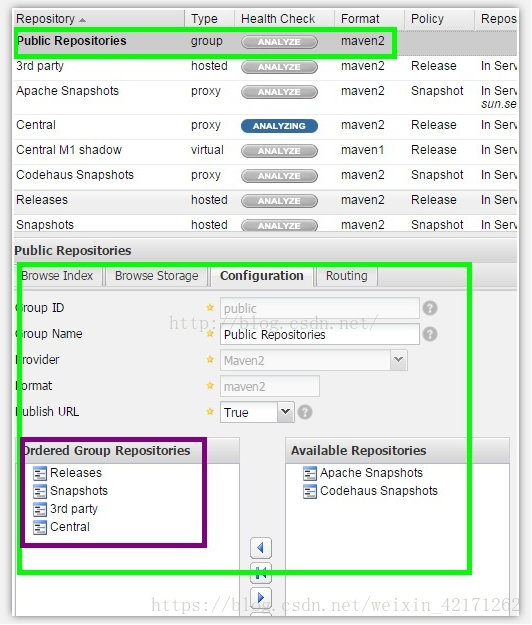Open the Routing tab
Viewport: 532px width, 625px height.
[x=346, y=276]
